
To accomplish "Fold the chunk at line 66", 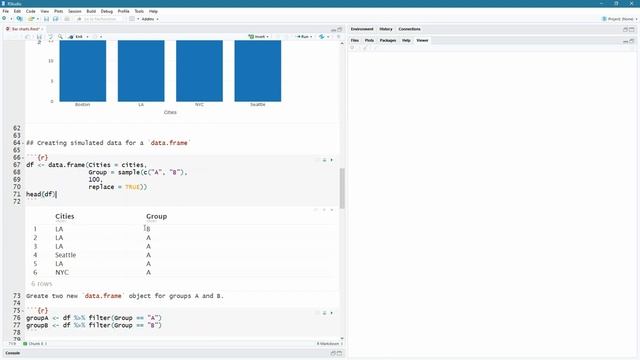I will coord(22,158).
